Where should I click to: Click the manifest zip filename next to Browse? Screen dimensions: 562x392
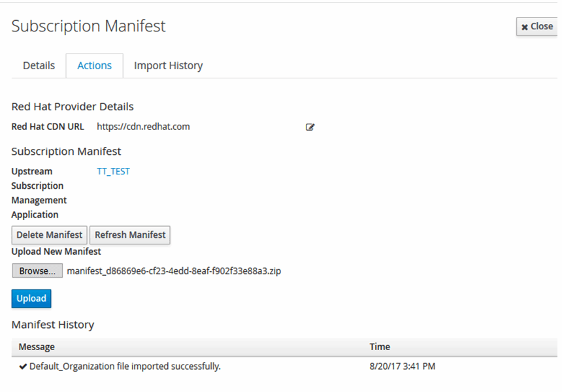[174, 270]
